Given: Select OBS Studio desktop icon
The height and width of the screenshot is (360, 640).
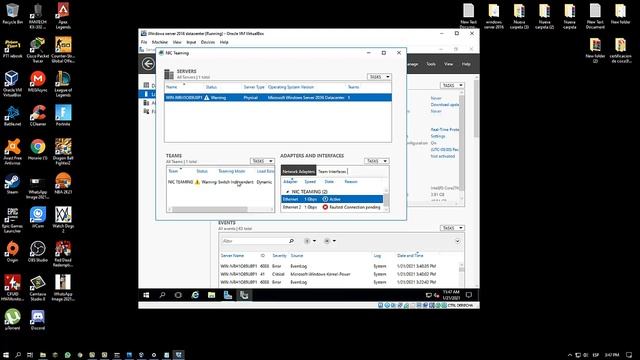Looking at the screenshot, I should click(38, 251).
